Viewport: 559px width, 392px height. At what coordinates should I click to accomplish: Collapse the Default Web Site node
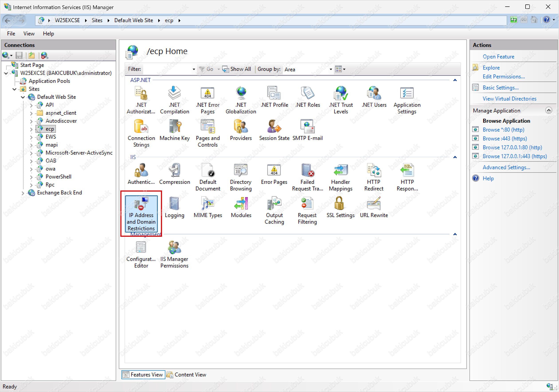tap(23, 97)
